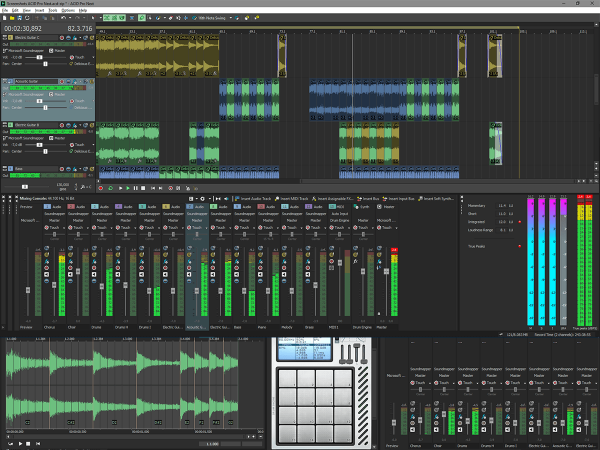Click Go to Start in the transport

tap(153, 188)
